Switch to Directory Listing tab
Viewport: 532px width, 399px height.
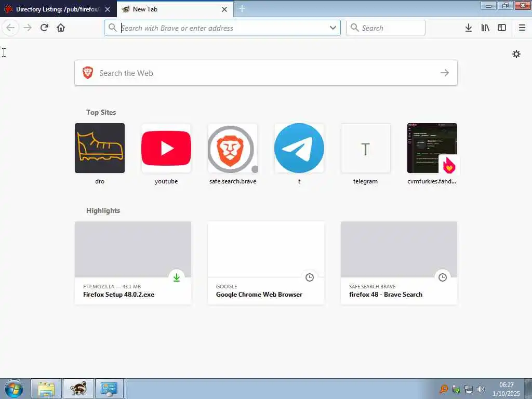pos(58,9)
